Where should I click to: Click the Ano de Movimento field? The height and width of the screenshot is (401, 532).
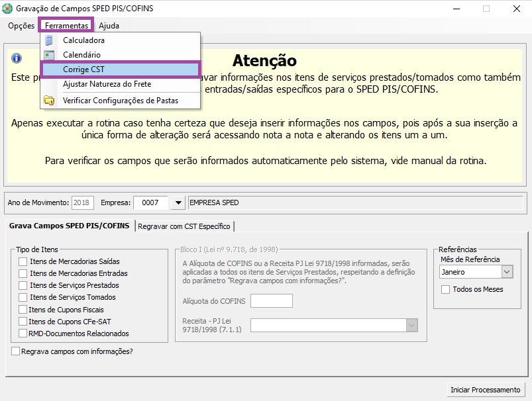coord(82,202)
